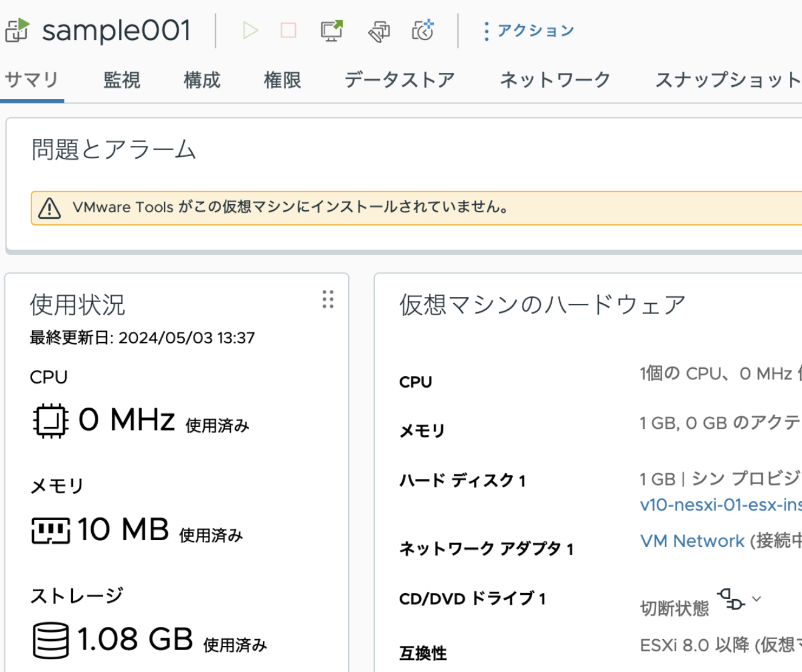Click the edit VM settings pencil icon

[x=378, y=30]
